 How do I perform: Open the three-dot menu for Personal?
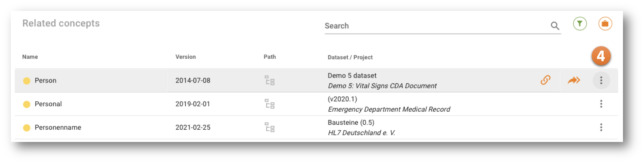(x=601, y=104)
